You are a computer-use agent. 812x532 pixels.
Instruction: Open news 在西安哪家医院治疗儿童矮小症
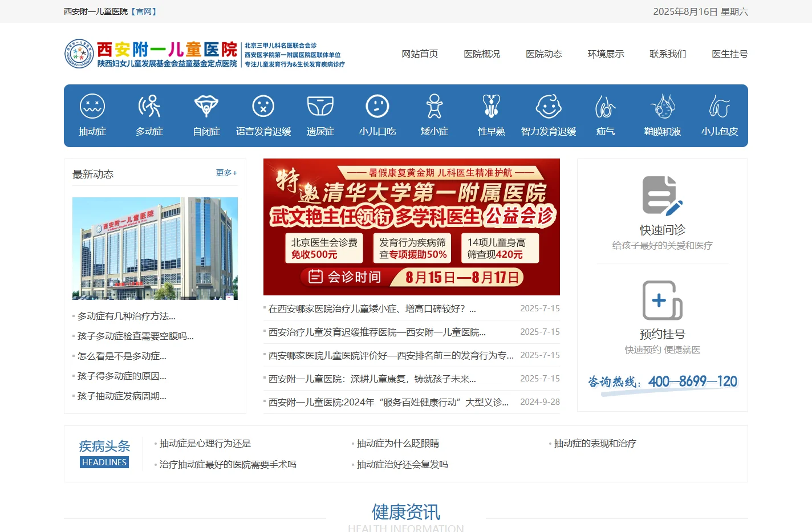coord(372,308)
